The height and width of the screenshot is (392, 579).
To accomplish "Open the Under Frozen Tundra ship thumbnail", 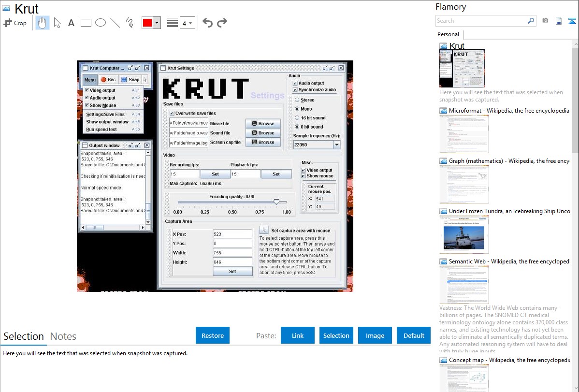I will [x=464, y=234].
